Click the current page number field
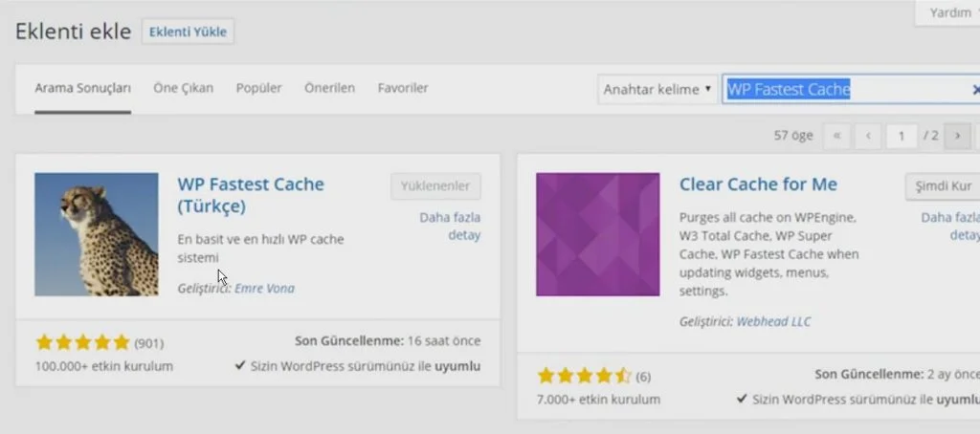This screenshot has width=980, height=434. (x=900, y=137)
